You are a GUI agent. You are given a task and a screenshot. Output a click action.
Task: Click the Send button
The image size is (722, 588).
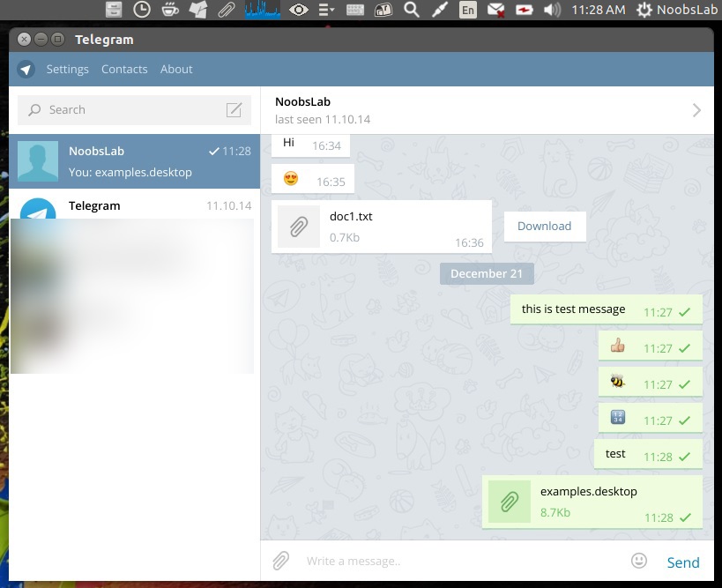tap(683, 562)
